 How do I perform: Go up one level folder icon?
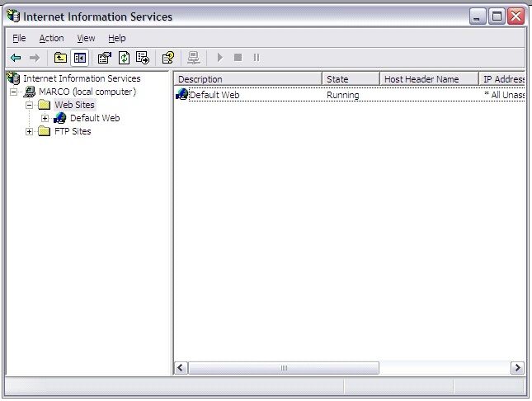point(60,58)
